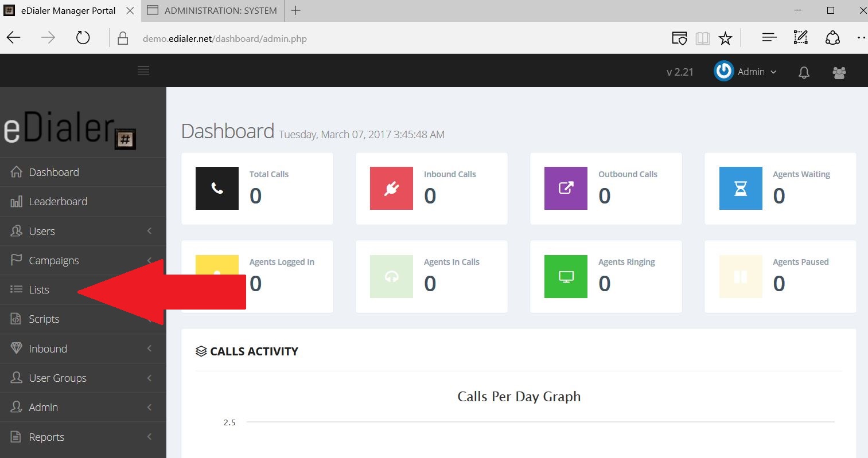Open Lists in the sidebar
The height and width of the screenshot is (458, 868).
tap(83, 289)
